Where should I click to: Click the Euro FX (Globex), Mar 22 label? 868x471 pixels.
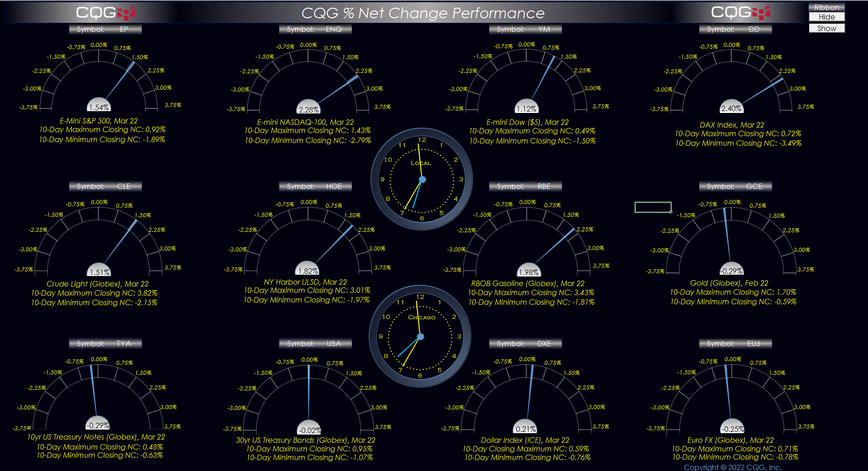[730, 440]
